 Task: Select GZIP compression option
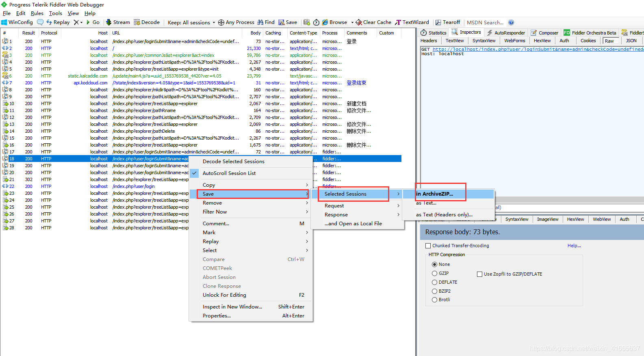pos(434,273)
